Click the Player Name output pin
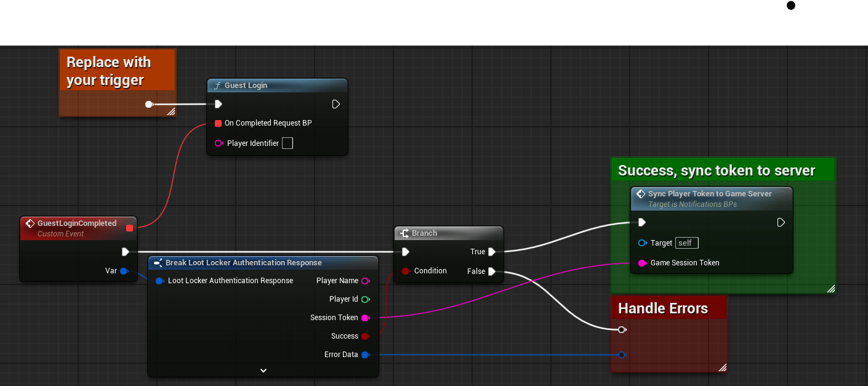Screen dimensions: 868x386 365,281
